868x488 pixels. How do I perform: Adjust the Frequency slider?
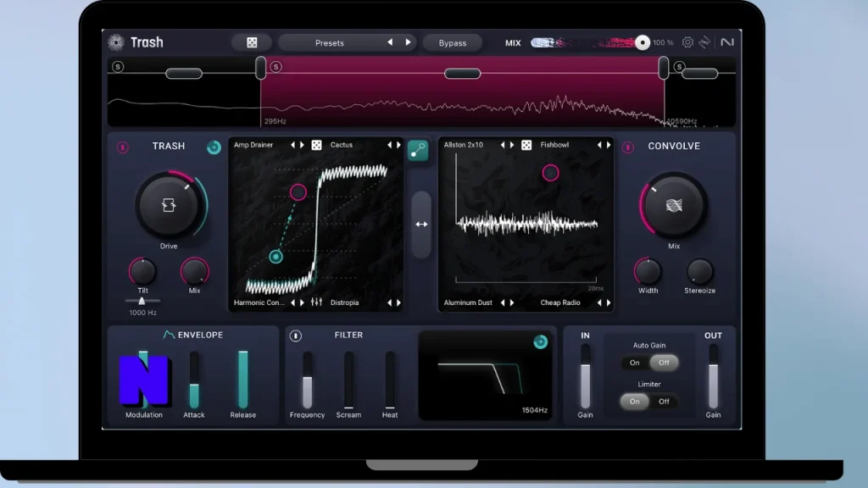tap(307, 380)
